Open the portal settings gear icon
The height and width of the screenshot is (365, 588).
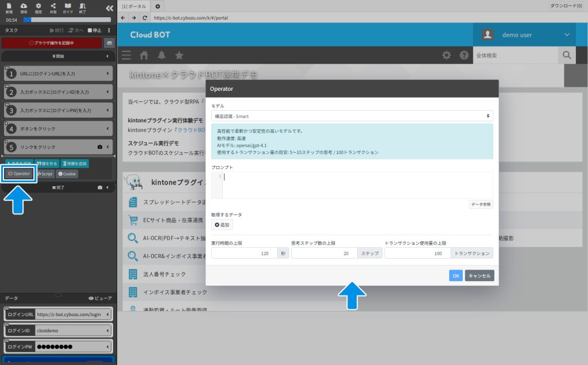[447, 56]
